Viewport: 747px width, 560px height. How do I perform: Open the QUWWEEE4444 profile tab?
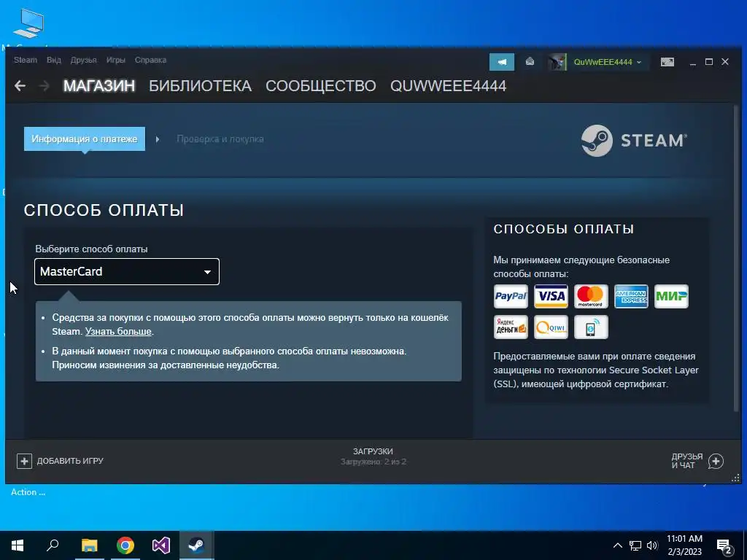coord(449,86)
